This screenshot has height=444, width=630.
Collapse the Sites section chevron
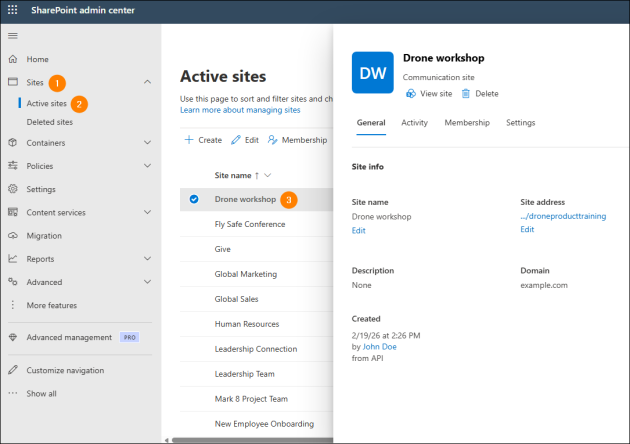point(147,82)
